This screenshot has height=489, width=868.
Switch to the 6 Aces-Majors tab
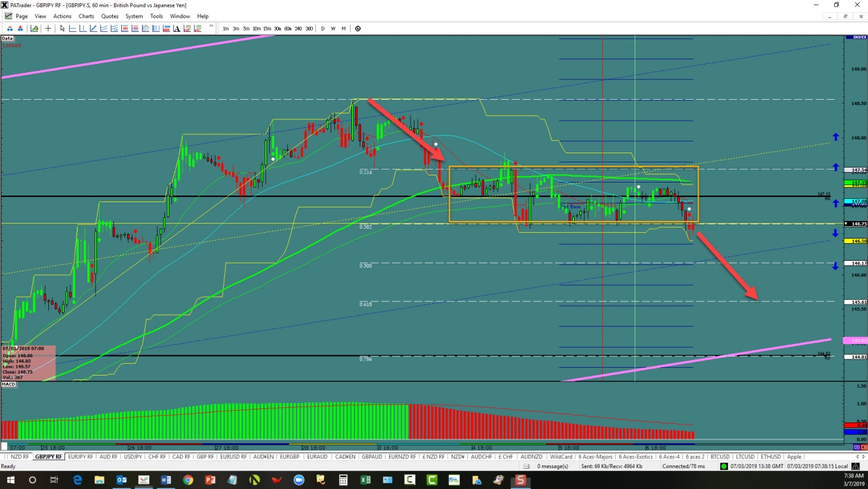[x=595, y=456]
